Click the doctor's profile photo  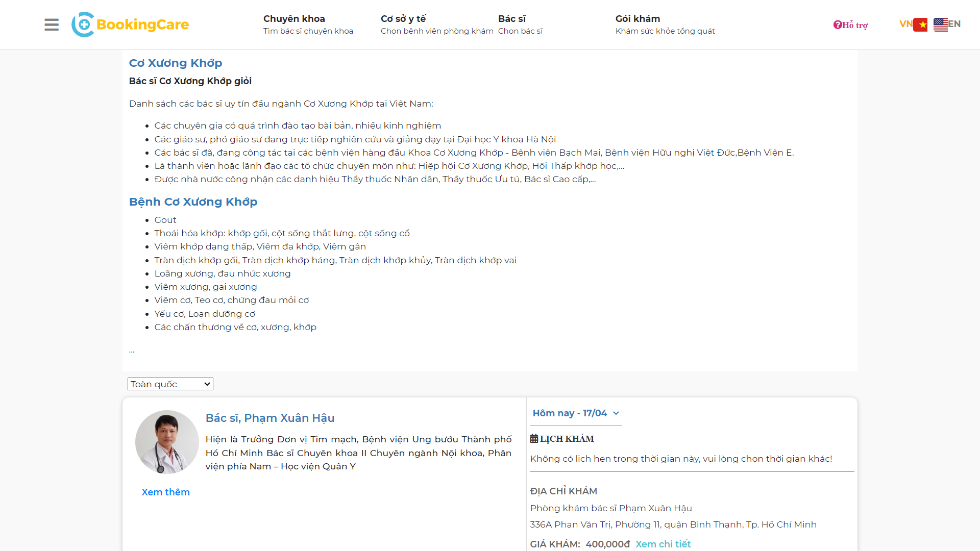coord(167,442)
